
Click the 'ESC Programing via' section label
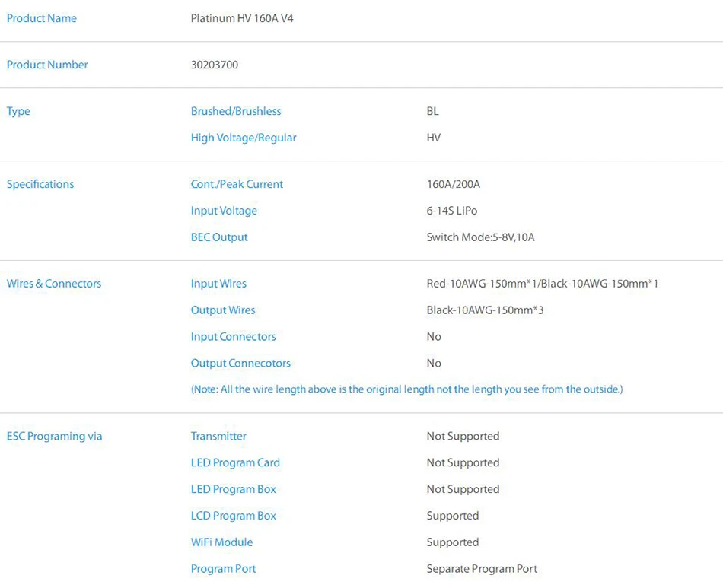pyautogui.click(x=54, y=437)
